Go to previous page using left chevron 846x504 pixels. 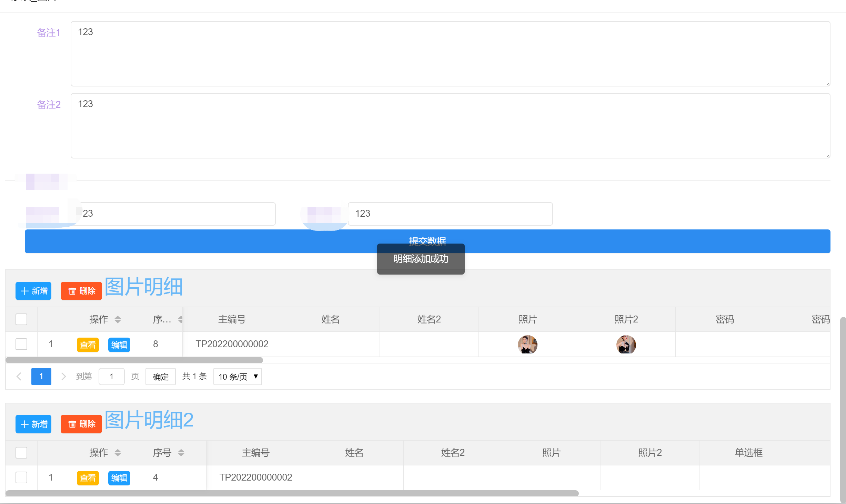pos(19,377)
